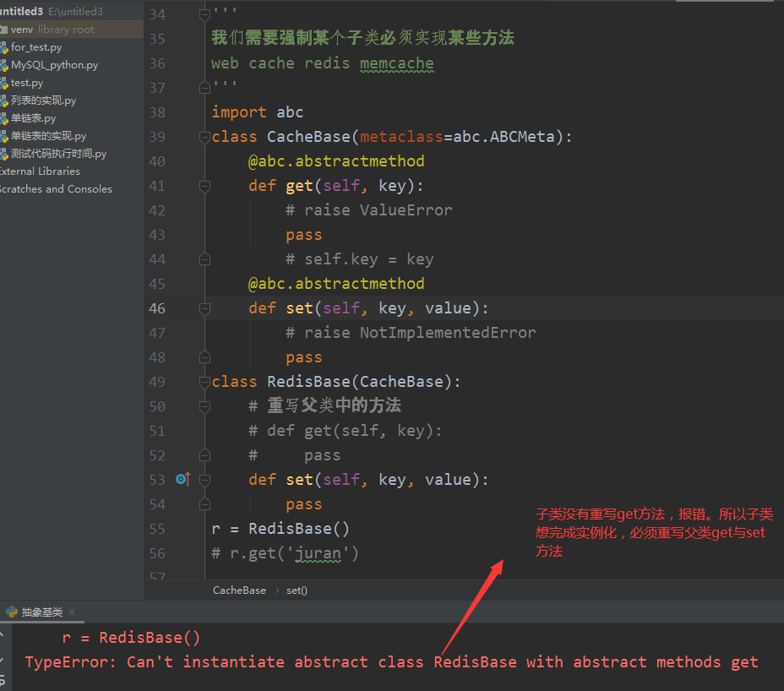
Task: Select Scratches and Consoles node
Action: coord(56,189)
